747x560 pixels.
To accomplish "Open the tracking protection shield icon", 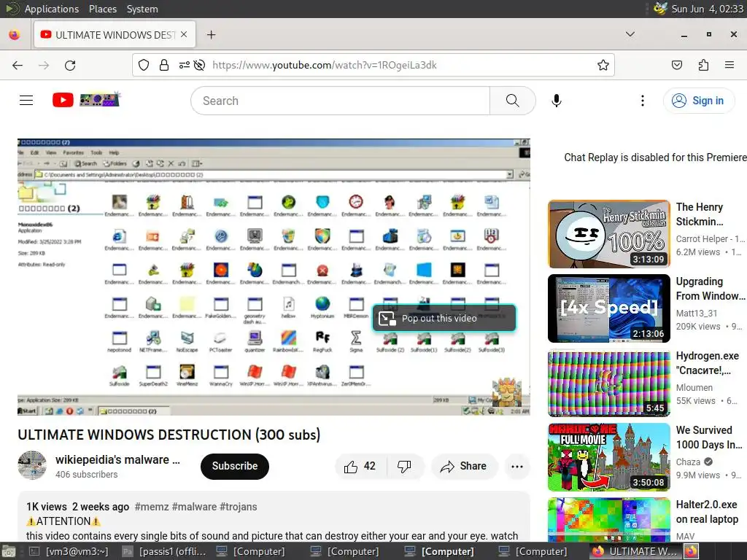I will coord(144,65).
